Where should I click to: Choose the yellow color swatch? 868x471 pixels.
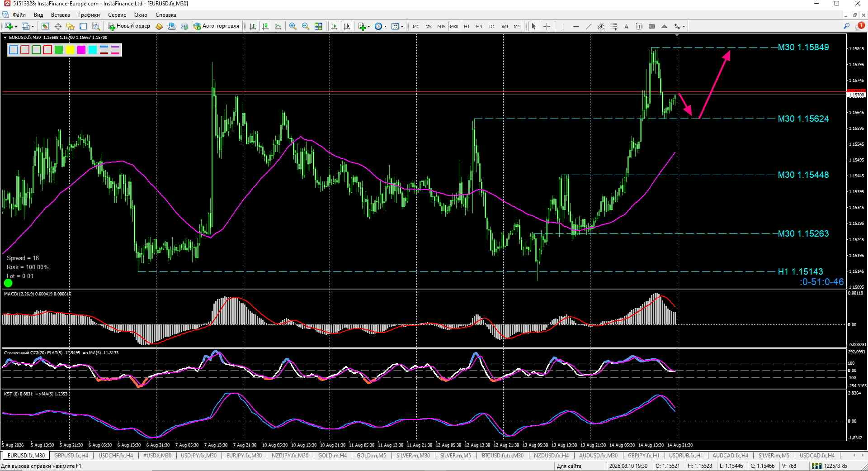click(70, 50)
